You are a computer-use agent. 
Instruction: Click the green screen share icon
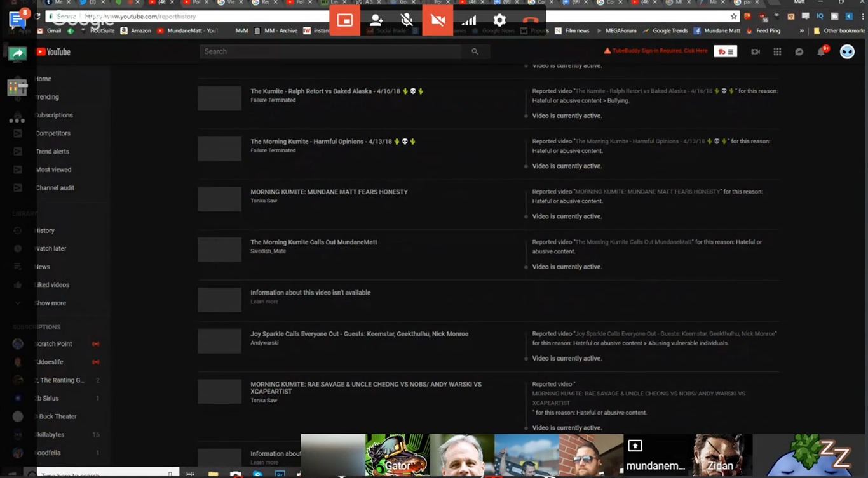tap(17, 54)
